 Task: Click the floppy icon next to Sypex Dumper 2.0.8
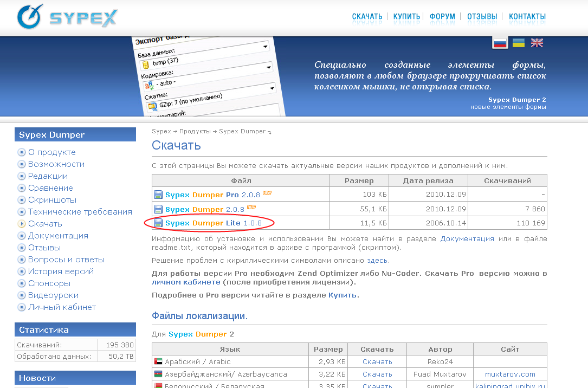[158, 209]
